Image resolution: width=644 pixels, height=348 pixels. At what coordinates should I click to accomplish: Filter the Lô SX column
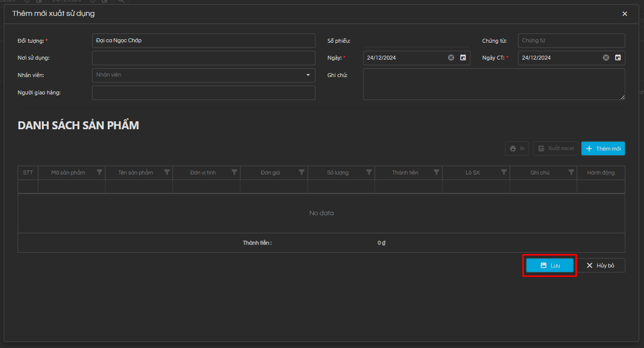click(504, 173)
